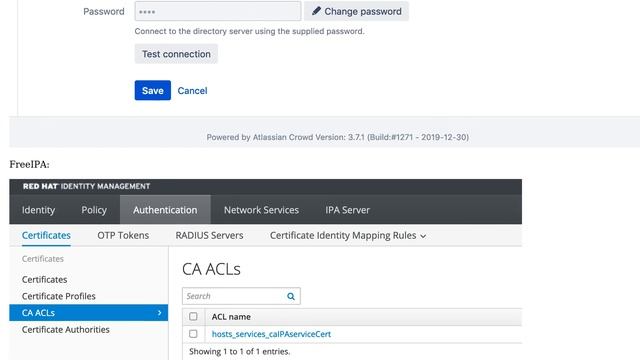This screenshot has width=640, height=360.
Task: Select the Authentication tab
Action: click(165, 210)
